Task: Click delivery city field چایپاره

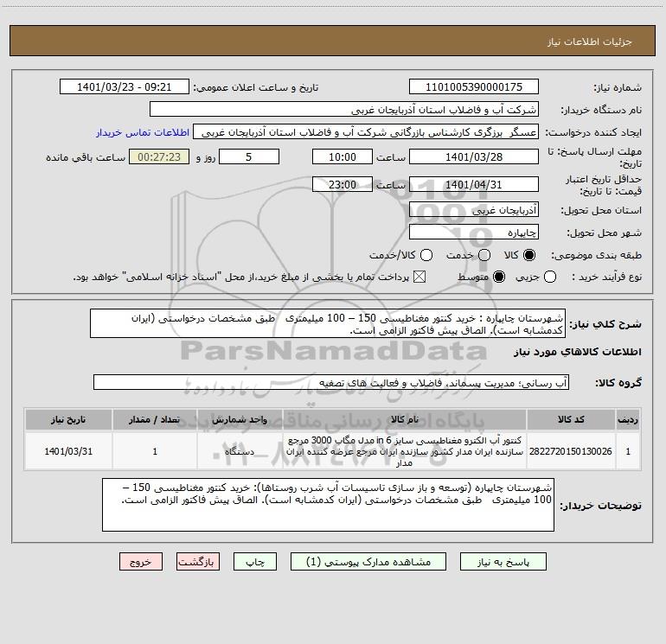Action: 474,232
